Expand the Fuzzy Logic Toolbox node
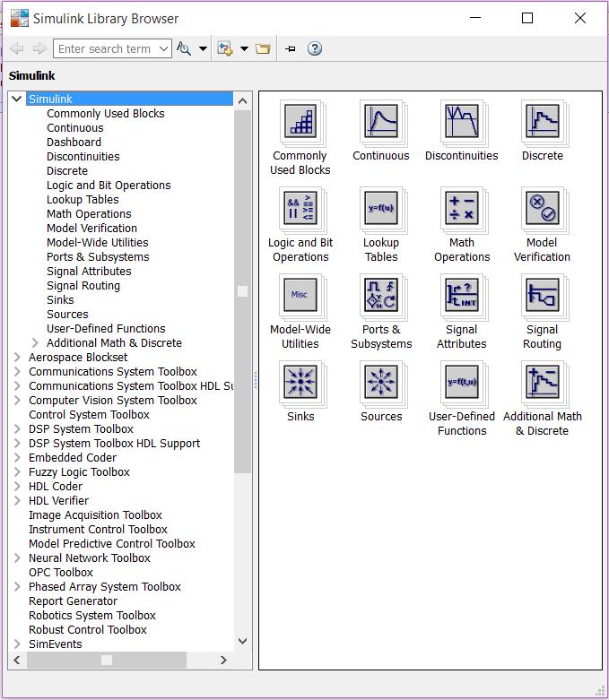Image resolution: width=609 pixels, height=700 pixels. click(17, 471)
